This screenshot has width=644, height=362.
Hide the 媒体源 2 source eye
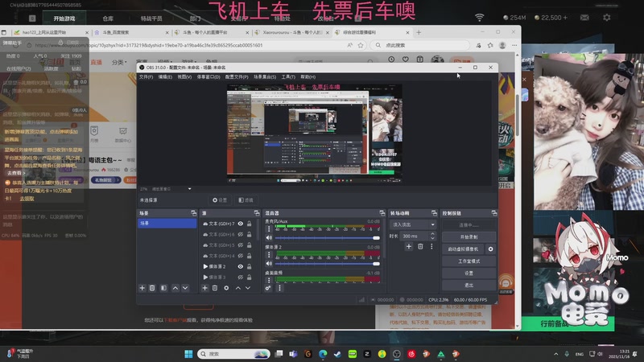tap(240, 266)
